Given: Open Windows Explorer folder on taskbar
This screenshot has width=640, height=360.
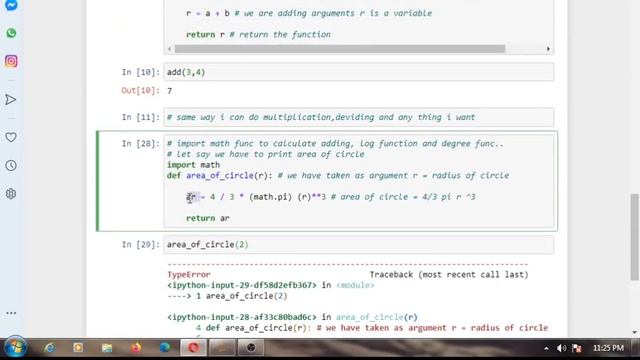Looking at the screenshot, I should click(107, 347).
